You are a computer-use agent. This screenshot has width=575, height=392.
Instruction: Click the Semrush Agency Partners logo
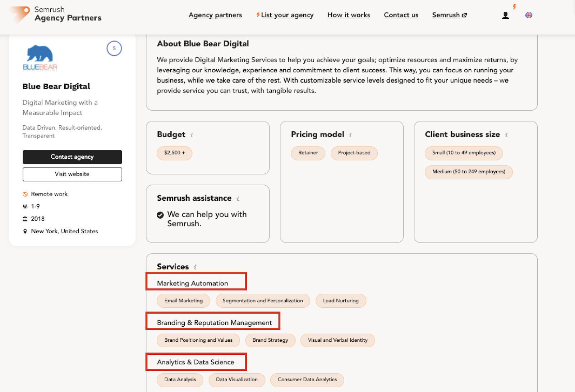tap(56, 14)
